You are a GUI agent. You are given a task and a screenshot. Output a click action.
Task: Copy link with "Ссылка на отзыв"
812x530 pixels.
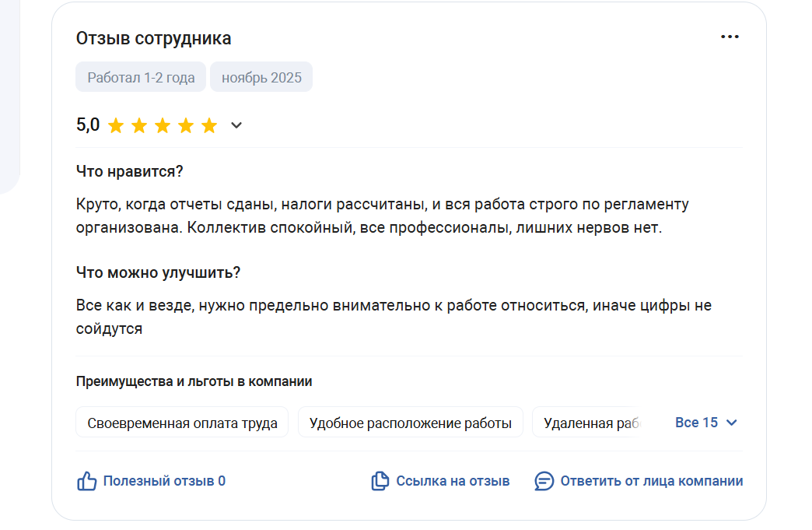(453, 481)
